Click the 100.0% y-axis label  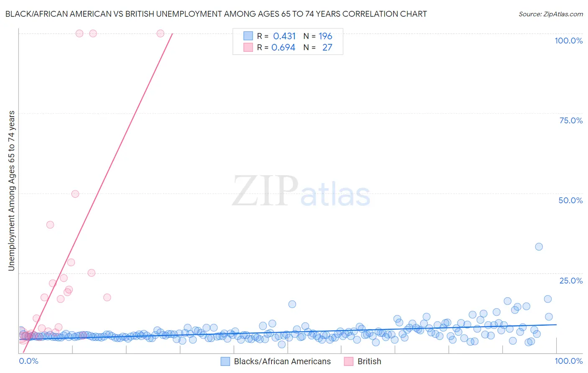[568, 41]
